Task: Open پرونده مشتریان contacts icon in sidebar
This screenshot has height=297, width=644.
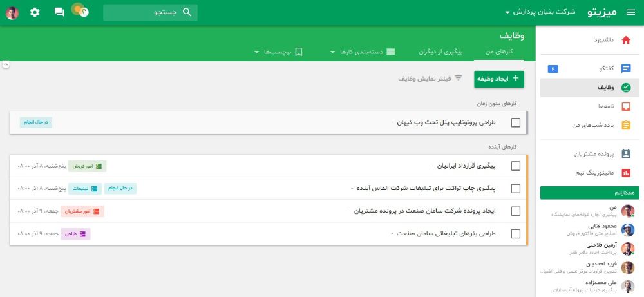Action: click(x=625, y=154)
